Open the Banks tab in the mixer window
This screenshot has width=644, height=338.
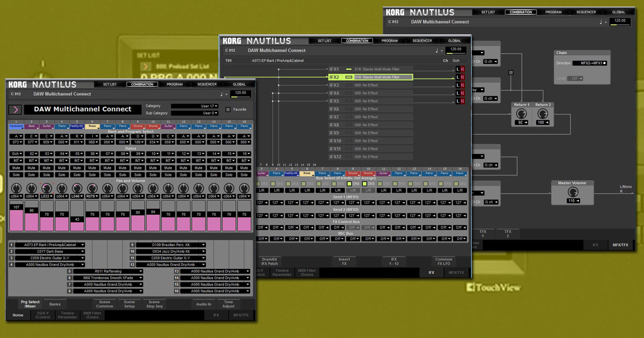point(55,304)
